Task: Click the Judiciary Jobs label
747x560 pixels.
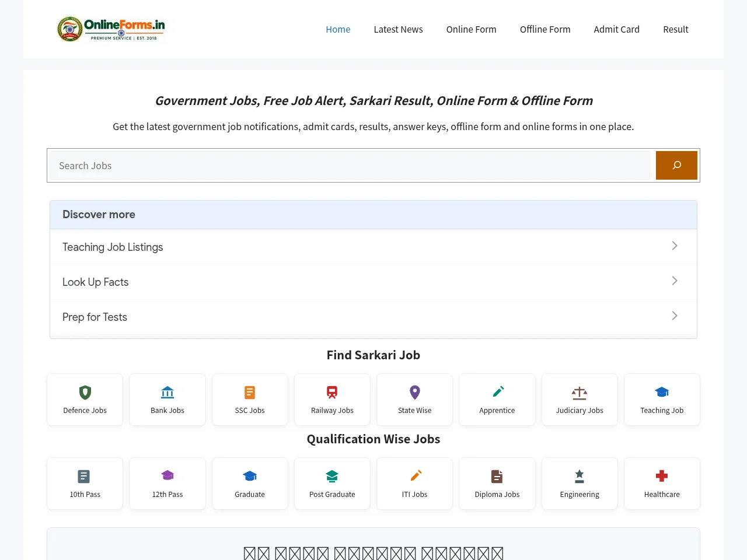Action: click(x=580, y=411)
